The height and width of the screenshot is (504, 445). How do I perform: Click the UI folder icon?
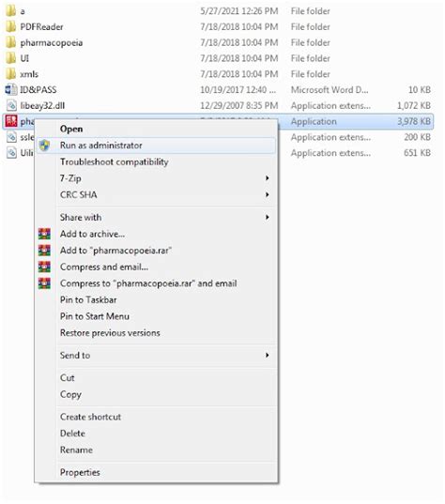pyautogui.click(x=10, y=58)
